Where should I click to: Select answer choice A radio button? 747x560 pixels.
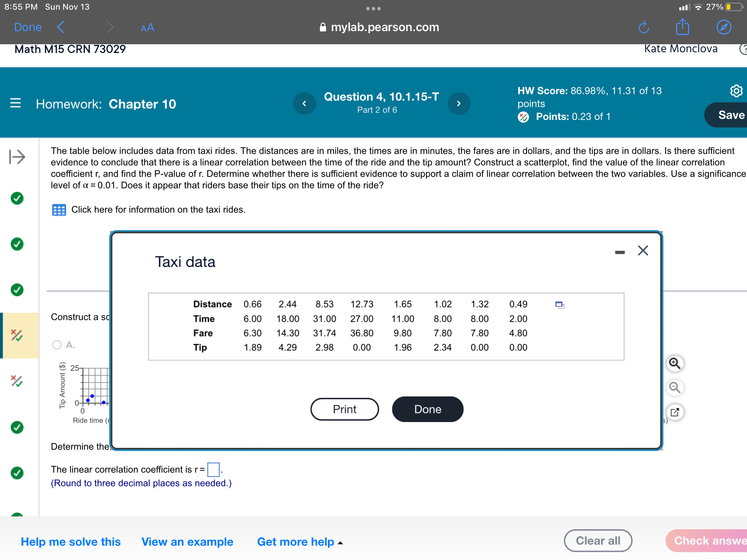[x=56, y=345]
